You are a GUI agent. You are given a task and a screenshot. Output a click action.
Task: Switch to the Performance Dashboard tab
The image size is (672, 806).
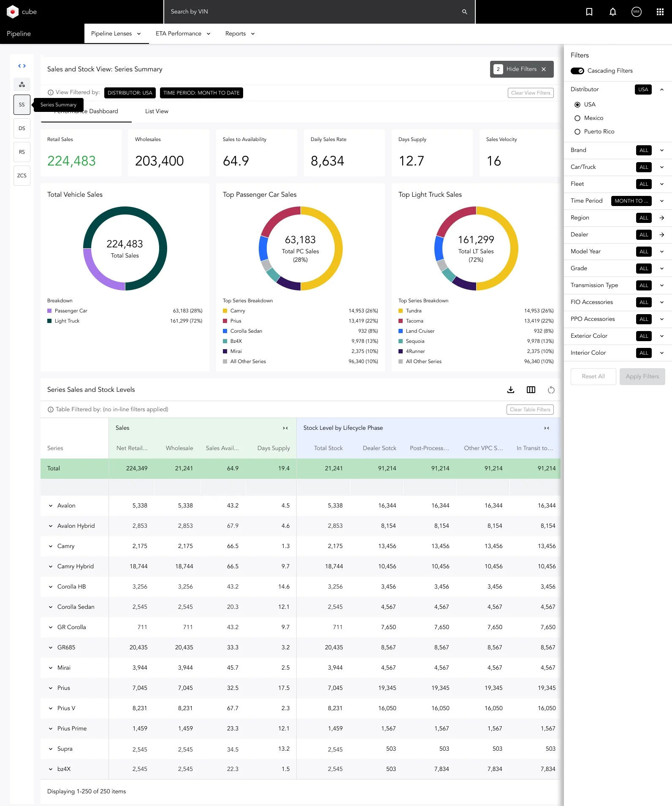click(86, 111)
